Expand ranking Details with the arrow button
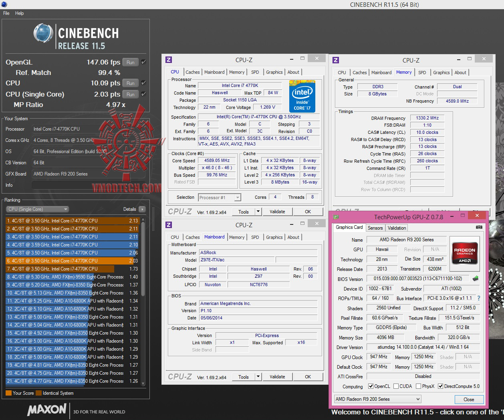This screenshot has height=420, width=504. 142,209
